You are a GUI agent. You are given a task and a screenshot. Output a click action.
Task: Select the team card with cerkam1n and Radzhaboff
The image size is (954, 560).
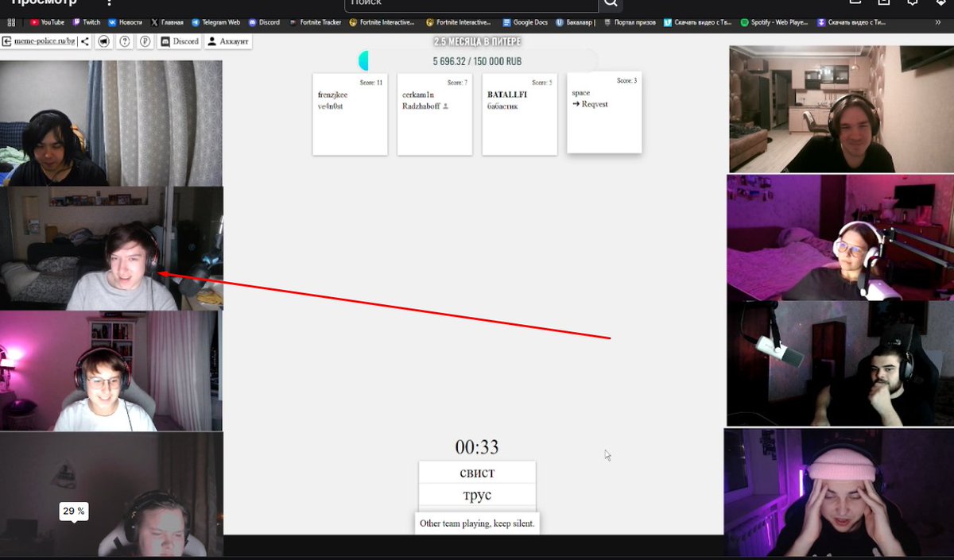(435, 114)
